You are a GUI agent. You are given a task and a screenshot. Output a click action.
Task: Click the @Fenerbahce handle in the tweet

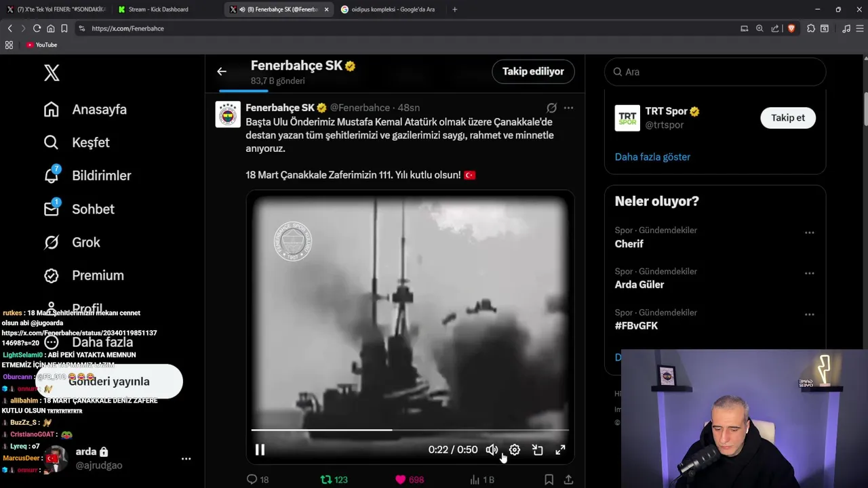[360, 108]
